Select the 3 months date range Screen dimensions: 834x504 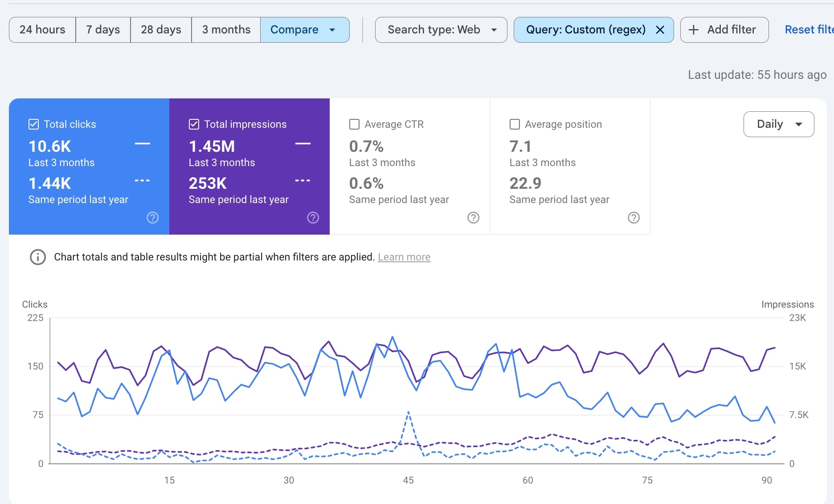tap(226, 30)
